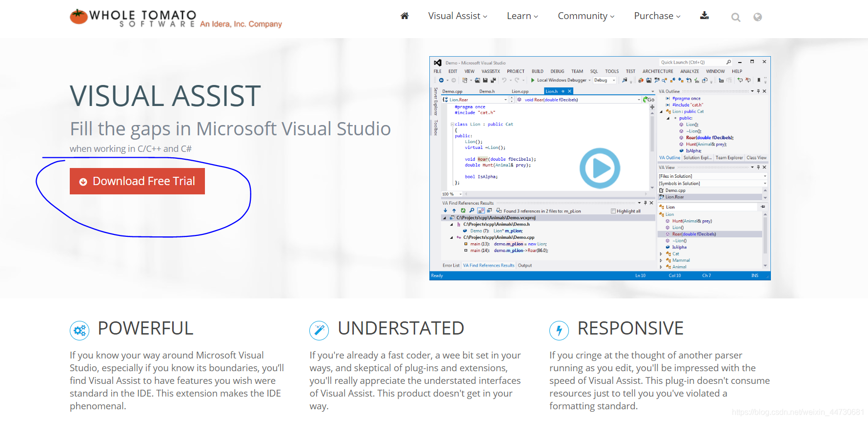Click the pin icon on the VA Outline panel
The image size is (868, 421).
coord(758,91)
